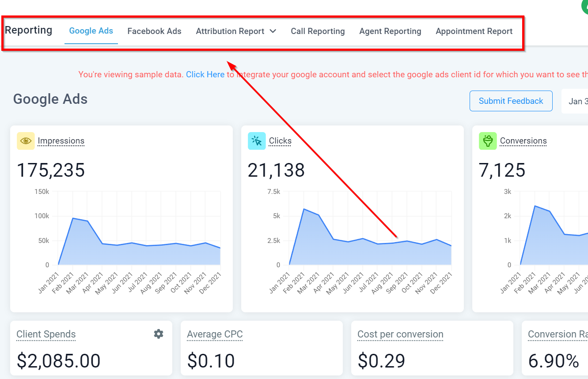588x379 pixels.
Task: Follow the Click Here integration link
Action: tap(205, 75)
